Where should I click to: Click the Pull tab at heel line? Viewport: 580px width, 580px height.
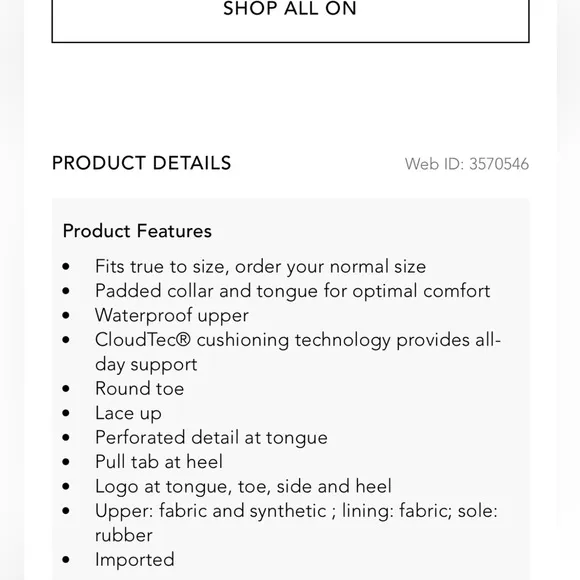click(x=159, y=462)
